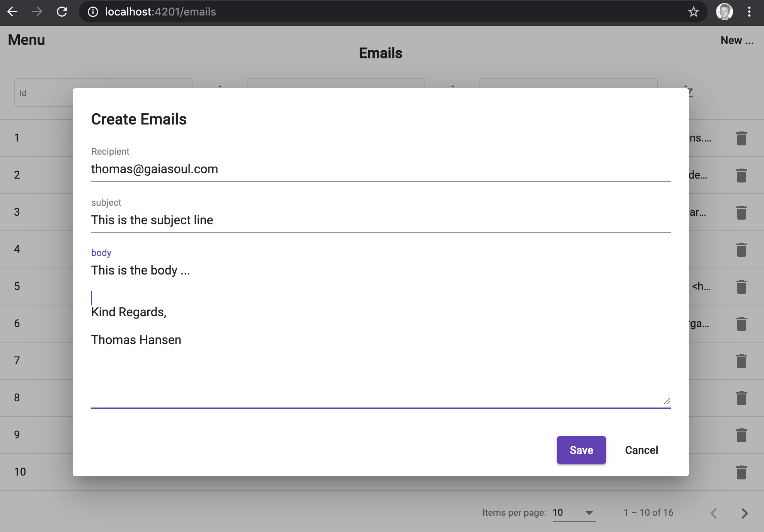Open the browser three-dot menu
This screenshot has width=764, height=532.
click(749, 12)
